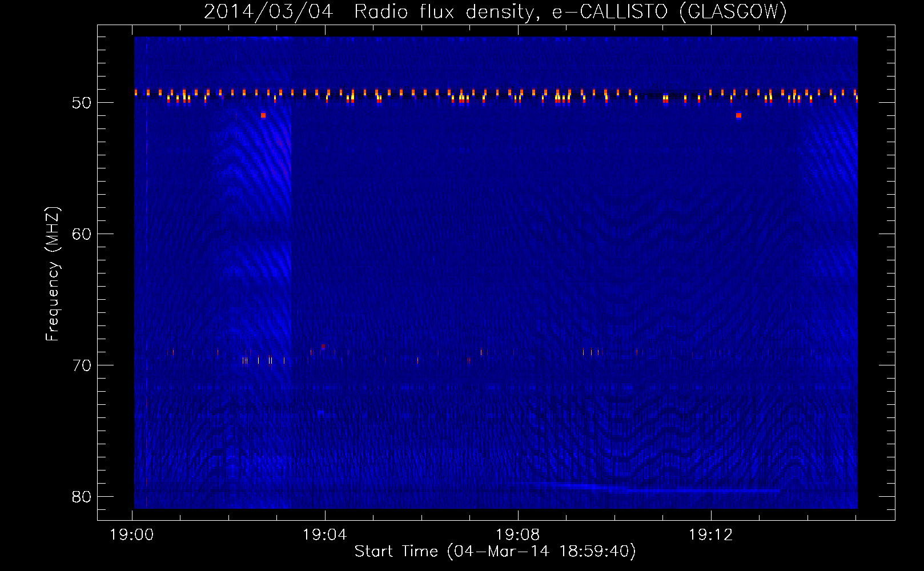Image resolution: width=924 pixels, height=571 pixels.
Task: Click the 19:12 time tick label
Action: (x=711, y=535)
